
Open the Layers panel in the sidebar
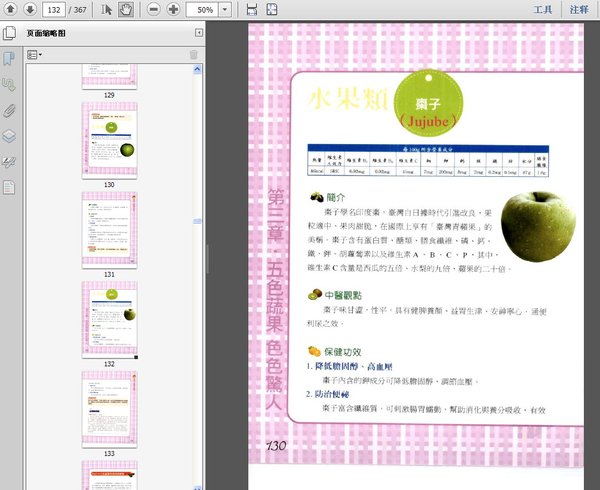(9, 136)
